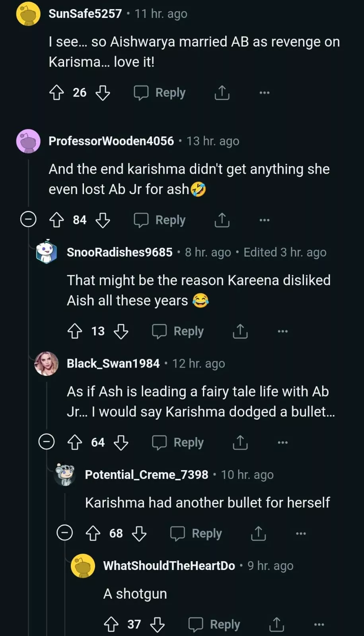Tap WhatShouldTheHeartDo's yellow avatar
This screenshot has width=364, height=636.
(x=83, y=566)
